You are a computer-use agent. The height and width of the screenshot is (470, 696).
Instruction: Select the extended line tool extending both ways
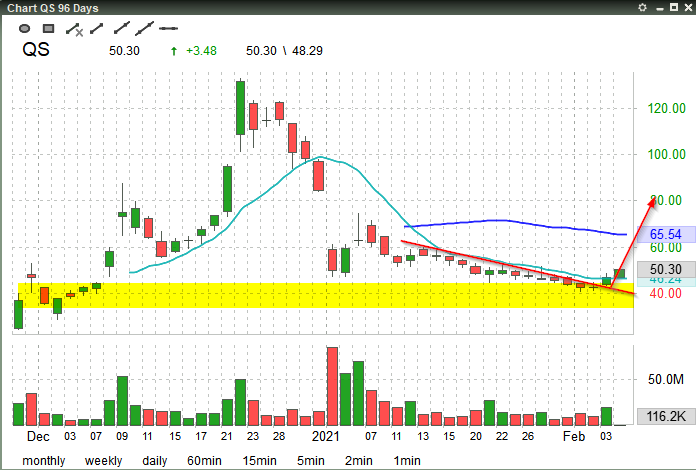coord(145,28)
